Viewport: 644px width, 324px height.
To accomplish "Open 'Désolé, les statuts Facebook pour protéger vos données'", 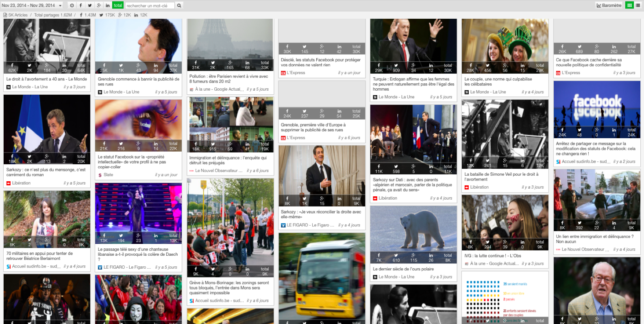I will pos(321,63).
